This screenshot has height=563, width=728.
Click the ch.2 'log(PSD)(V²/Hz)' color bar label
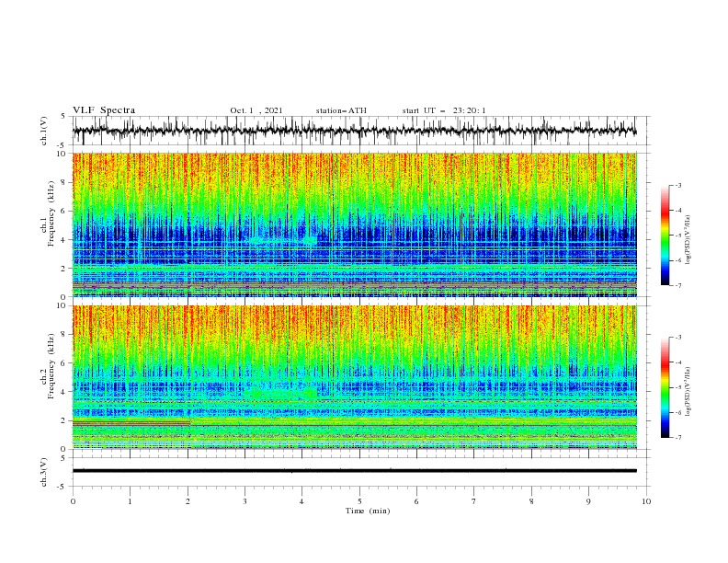688,391
